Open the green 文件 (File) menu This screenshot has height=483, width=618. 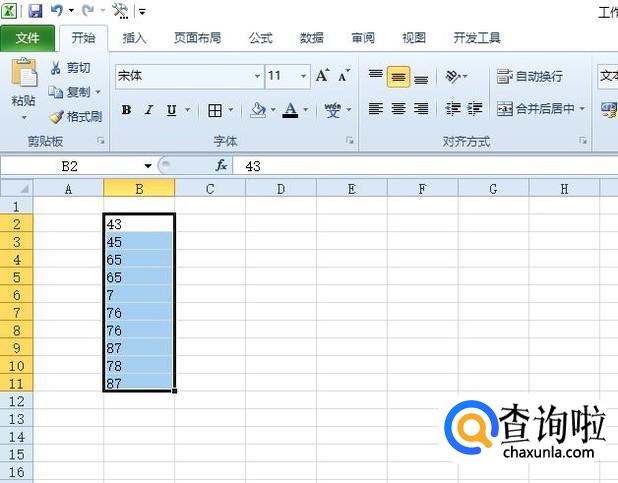[28, 38]
